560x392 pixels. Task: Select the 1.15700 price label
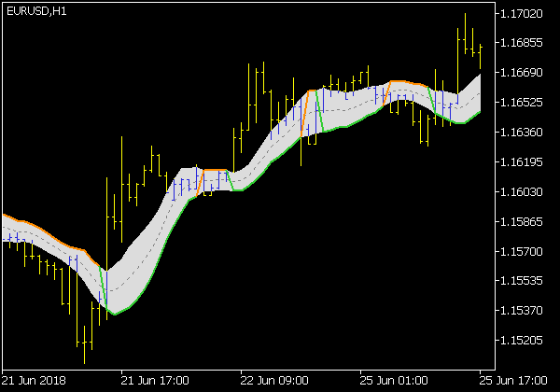tap(521, 252)
